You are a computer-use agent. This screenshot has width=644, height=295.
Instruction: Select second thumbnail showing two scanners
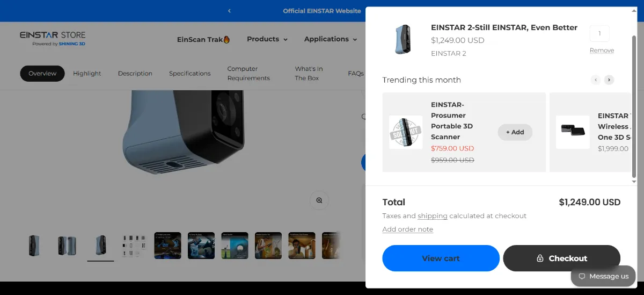point(67,246)
